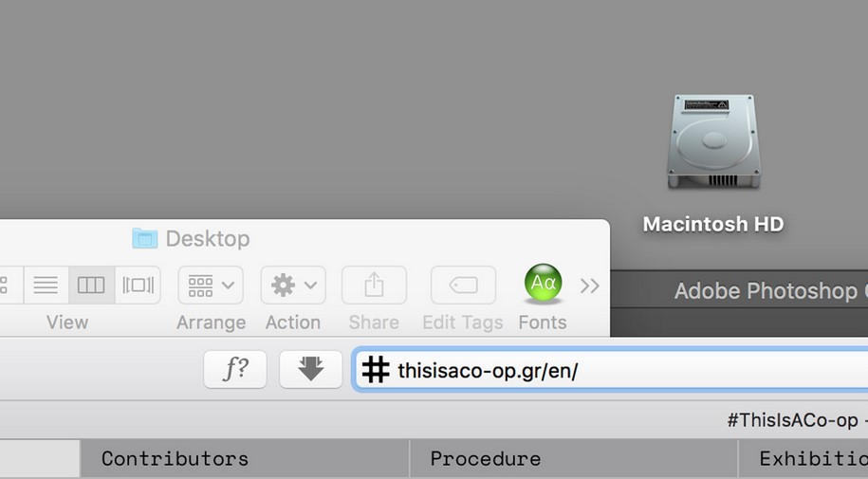Expand the toolbar overflow chevrons
Viewport: 868px width, 479px height.
(x=590, y=286)
